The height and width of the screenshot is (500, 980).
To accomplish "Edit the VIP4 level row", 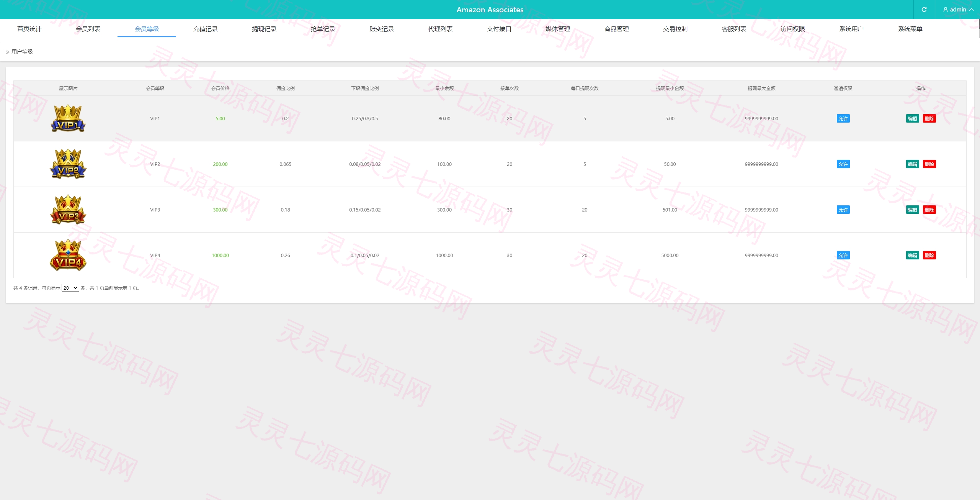I will click(x=913, y=255).
